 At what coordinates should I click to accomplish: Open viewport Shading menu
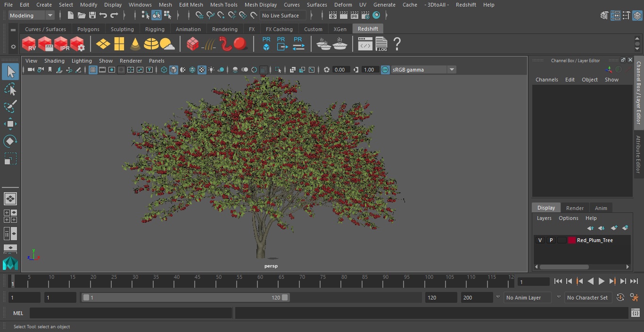point(54,61)
